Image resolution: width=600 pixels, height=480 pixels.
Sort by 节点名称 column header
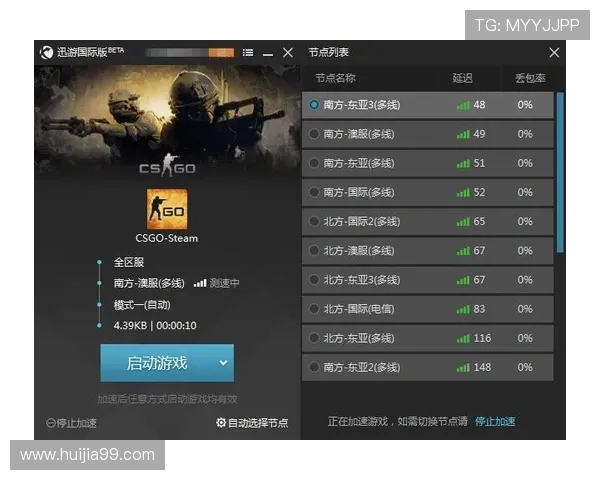336,78
